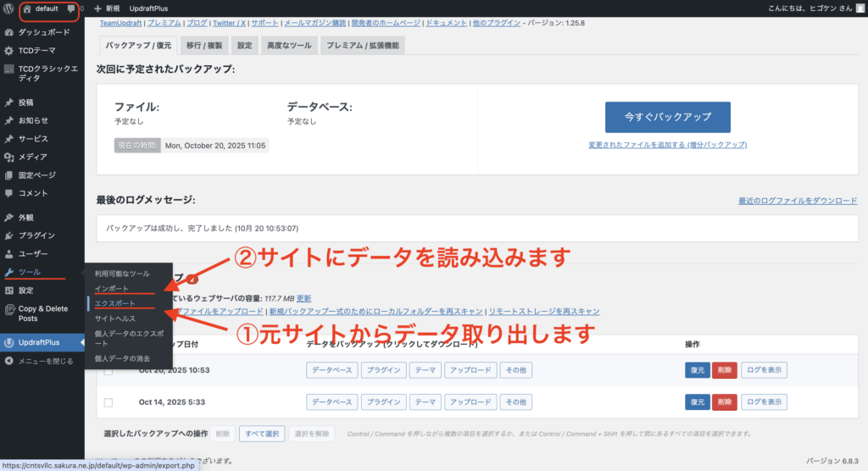Go to プラグイン in the sidebar
This screenshot has height=471, width=868.
(36, 235)
